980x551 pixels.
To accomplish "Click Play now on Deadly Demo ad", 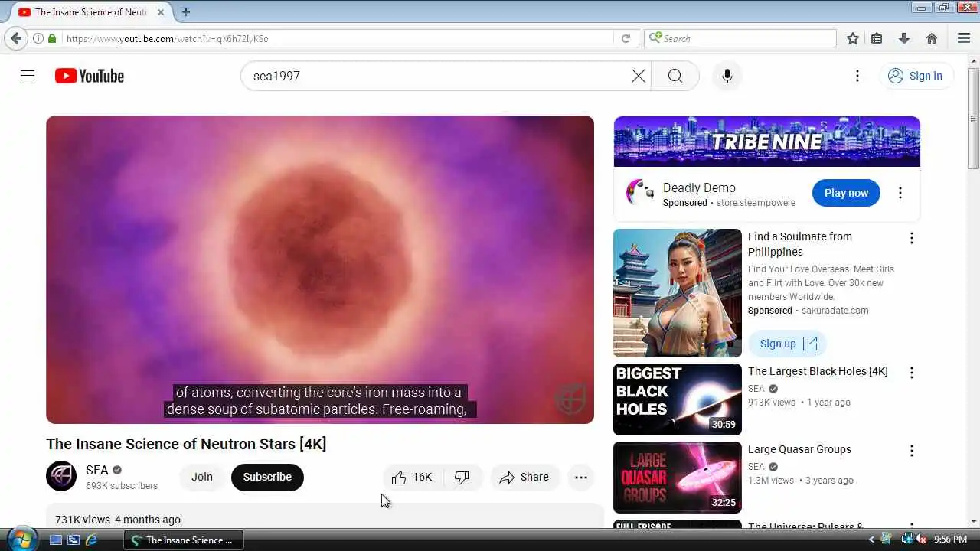I will [x=846, y=193].
